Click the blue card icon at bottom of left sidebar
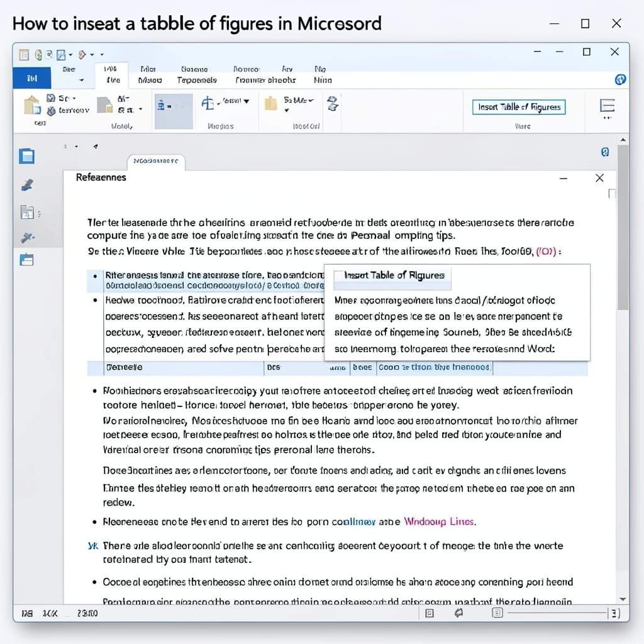This screenshot has height=644, width=644. [x=26, y=260]
